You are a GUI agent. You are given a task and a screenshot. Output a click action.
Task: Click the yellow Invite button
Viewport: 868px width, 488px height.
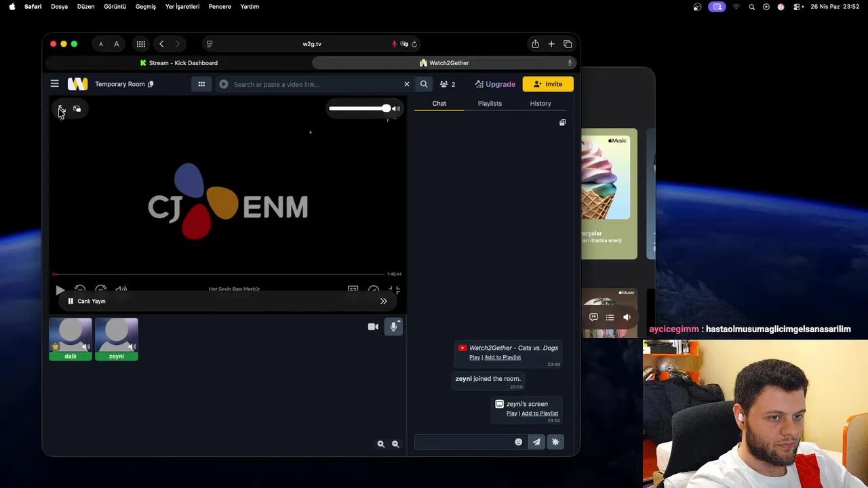point(548,84)
